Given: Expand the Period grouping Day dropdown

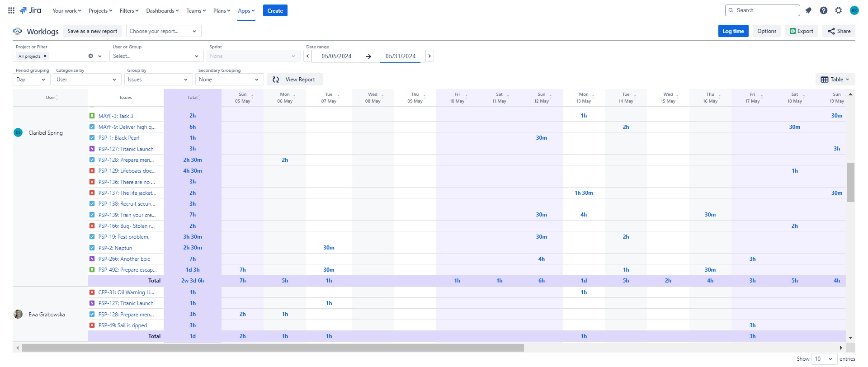Looking at the screenshot, I should 31,80.
